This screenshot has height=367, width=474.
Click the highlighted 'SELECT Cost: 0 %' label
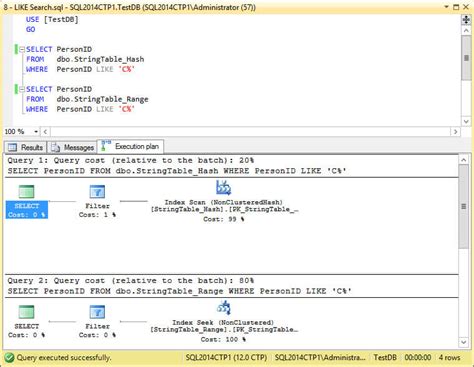tap(27, 210)
